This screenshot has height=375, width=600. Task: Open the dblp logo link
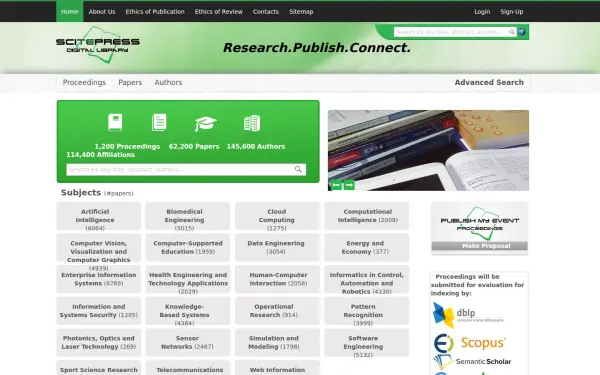point(468,315)
